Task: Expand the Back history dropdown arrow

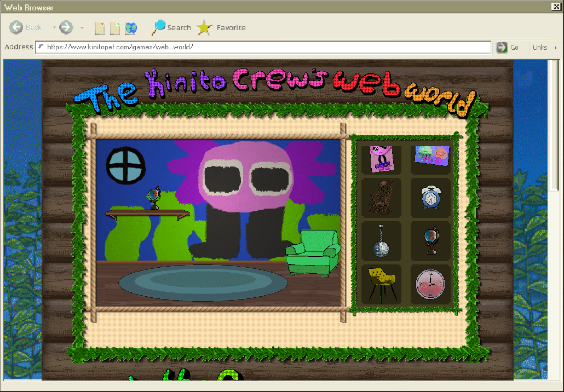Action: tap(54, 27)
